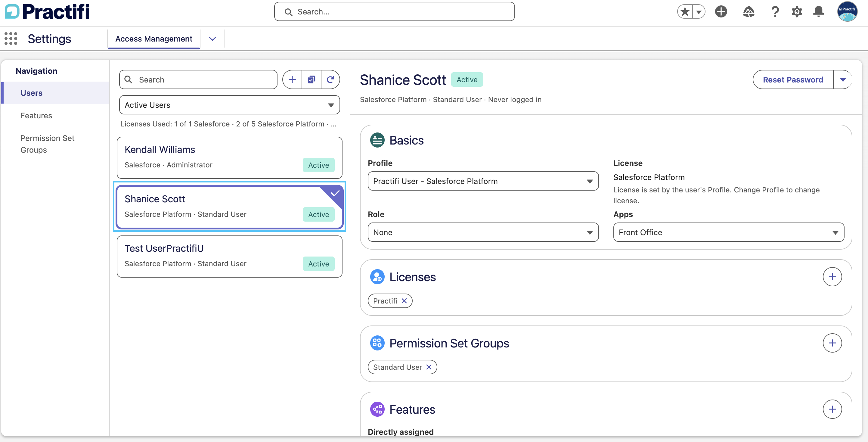The height and width of the screenshot is (442, 868).
Task: Click the Reset Password button
Action: (x=793, y=79)
